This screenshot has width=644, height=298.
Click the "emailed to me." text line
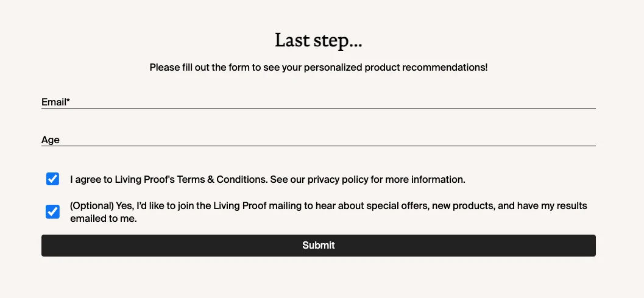pyautogui.click(x=104, y=218)
